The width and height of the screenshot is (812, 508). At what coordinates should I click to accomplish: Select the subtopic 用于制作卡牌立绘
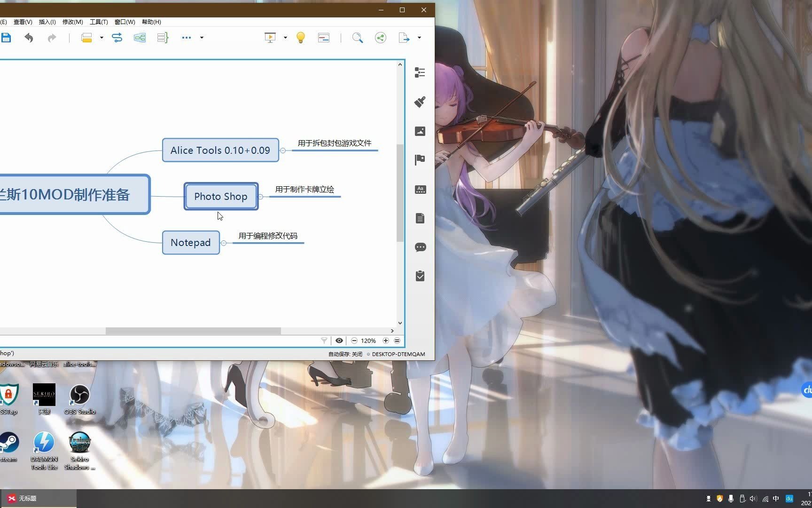[x=304, y=189]
